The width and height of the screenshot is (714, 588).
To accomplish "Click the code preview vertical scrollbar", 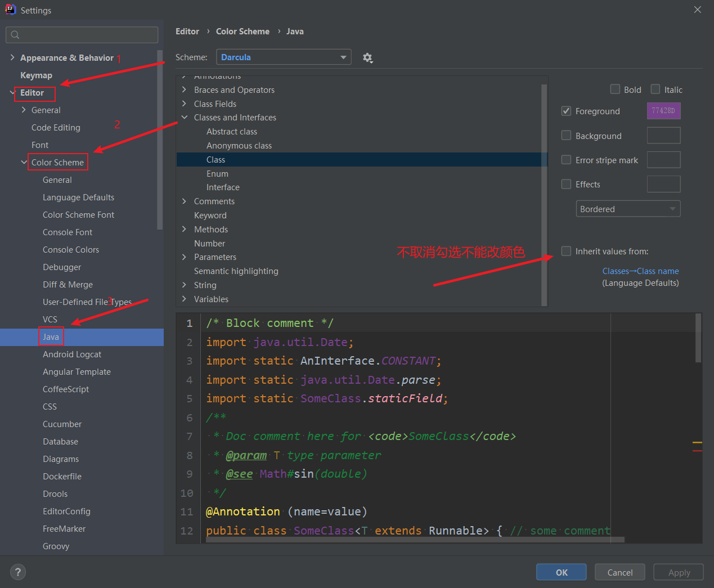I will (698, 338).
